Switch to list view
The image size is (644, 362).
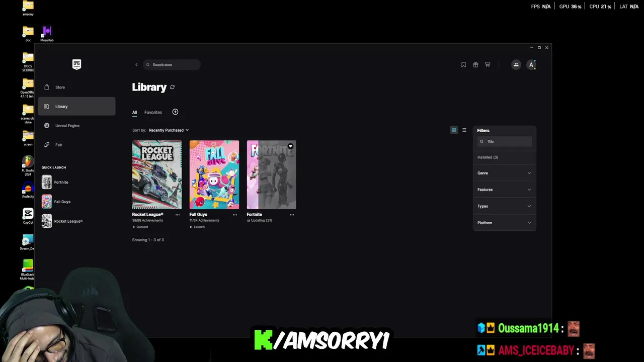(464, 130)
